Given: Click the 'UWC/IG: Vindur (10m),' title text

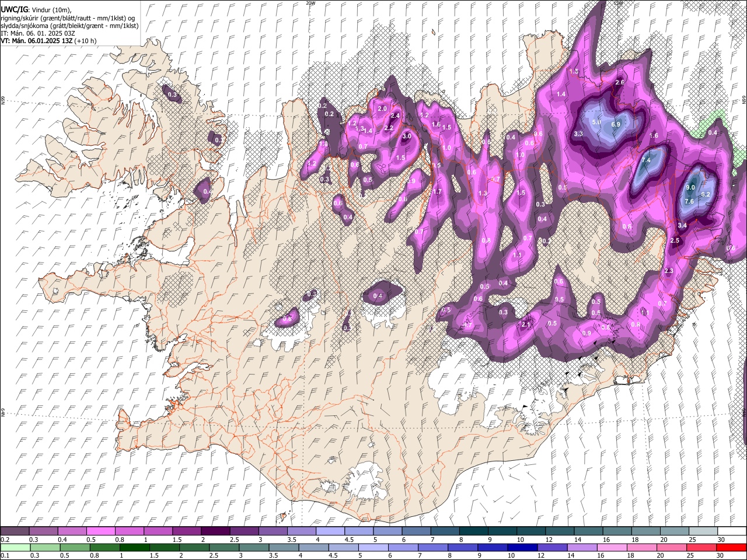Looking at the screenshot, I should coord(36,9).
